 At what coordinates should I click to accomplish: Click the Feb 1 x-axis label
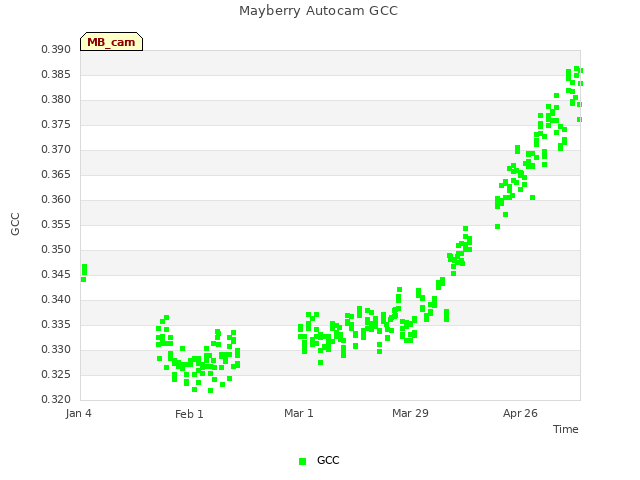[189, 414]
